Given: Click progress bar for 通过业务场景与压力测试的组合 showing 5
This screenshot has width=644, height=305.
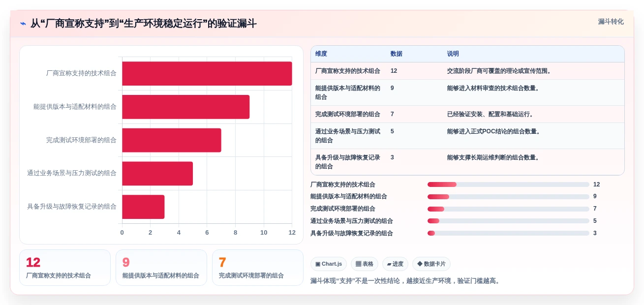Looking at the screenshot, I should (508, 221).
